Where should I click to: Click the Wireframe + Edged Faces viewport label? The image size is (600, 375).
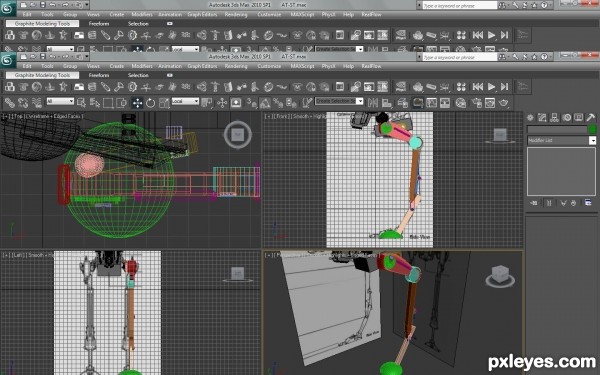[x=53, y=116]
